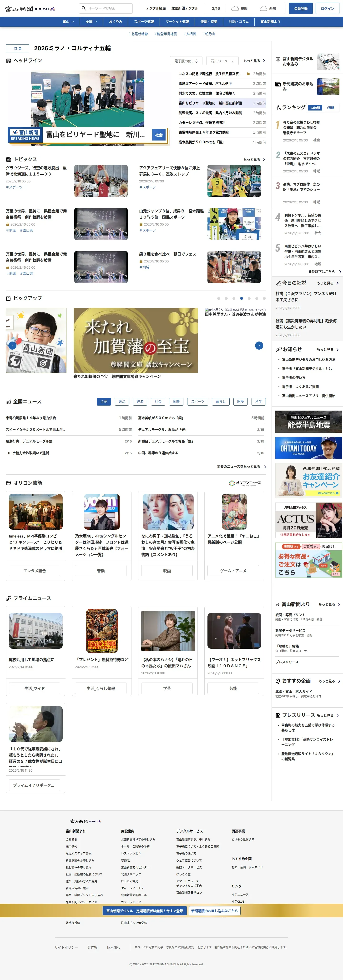
Task: Open the マーケット速報 nav item
Action: (177, 22)
